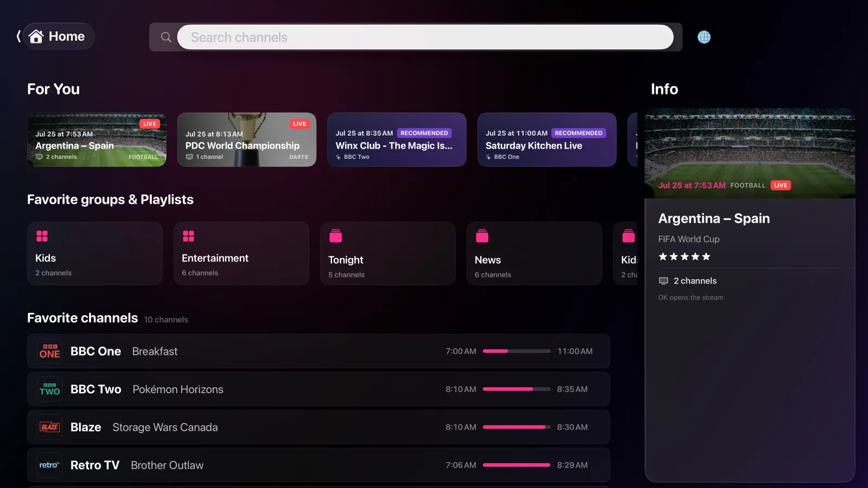This screenshot has height=488, width=868.
Task: Click the Argentina – Spain title in Info
Action: (x=714, y=219)
